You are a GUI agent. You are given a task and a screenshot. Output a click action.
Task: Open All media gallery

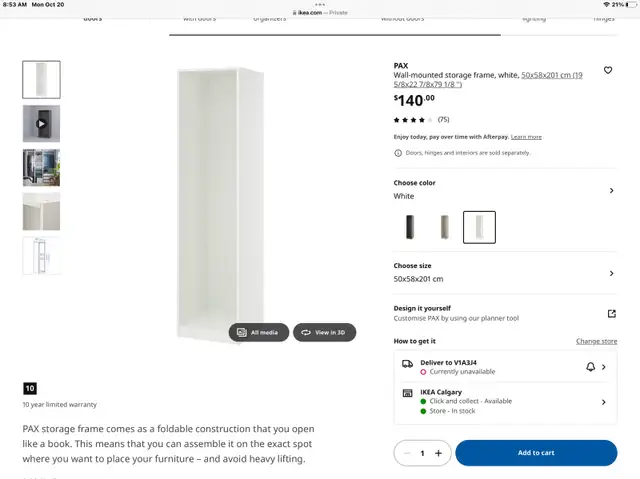pos(258,332)
